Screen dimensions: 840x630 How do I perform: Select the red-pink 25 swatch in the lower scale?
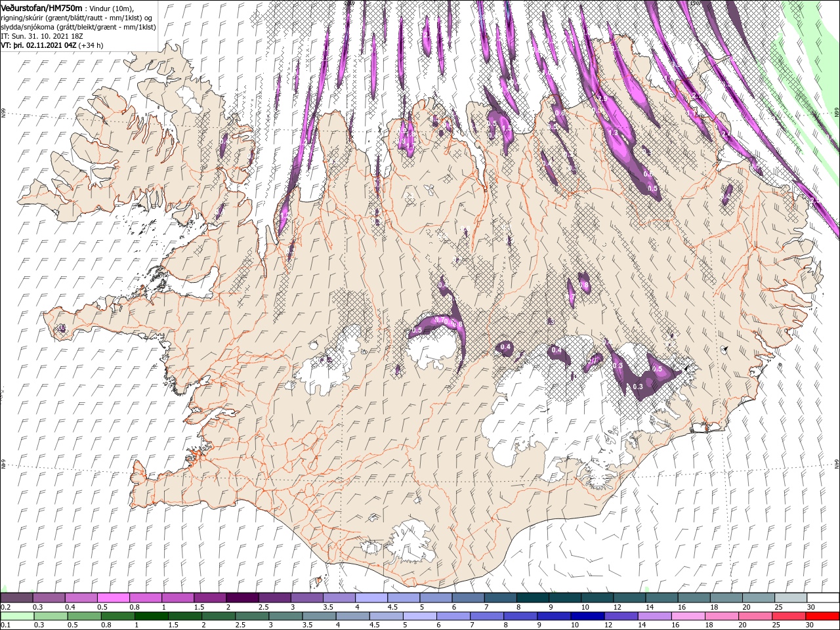click(787, 616)
